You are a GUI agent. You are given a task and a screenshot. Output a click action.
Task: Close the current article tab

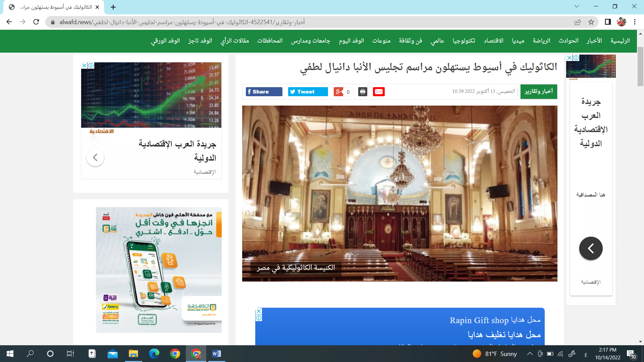97,7
